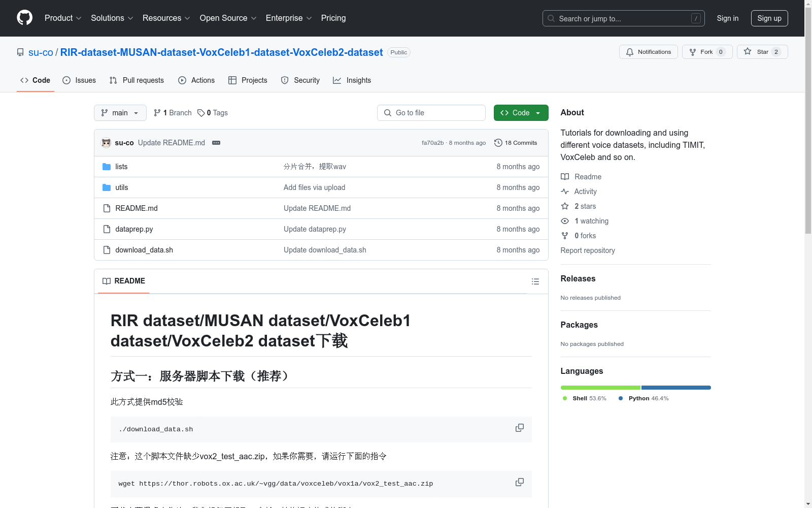Open the su-co avatar image
Screen dimensions: 812x508
point(106,143)
